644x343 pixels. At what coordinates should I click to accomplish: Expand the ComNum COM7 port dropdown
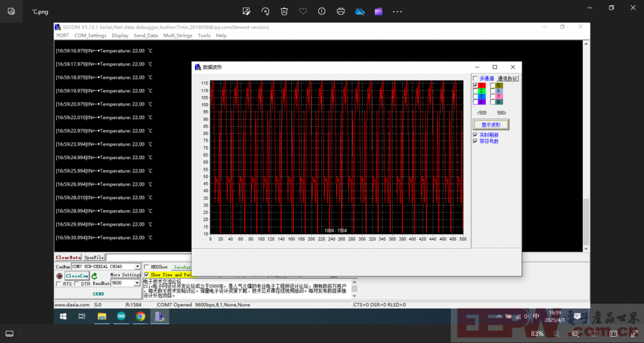pos(138,266)
